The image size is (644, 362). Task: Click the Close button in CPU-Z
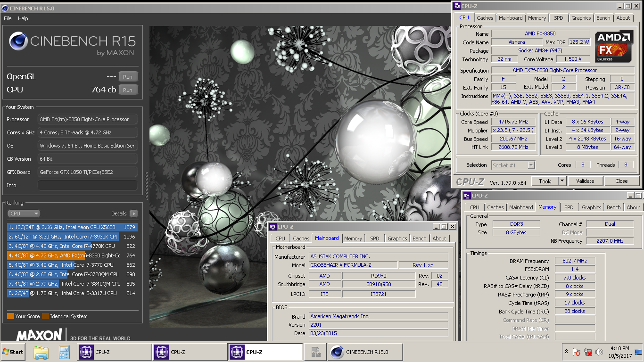point(621,181)
